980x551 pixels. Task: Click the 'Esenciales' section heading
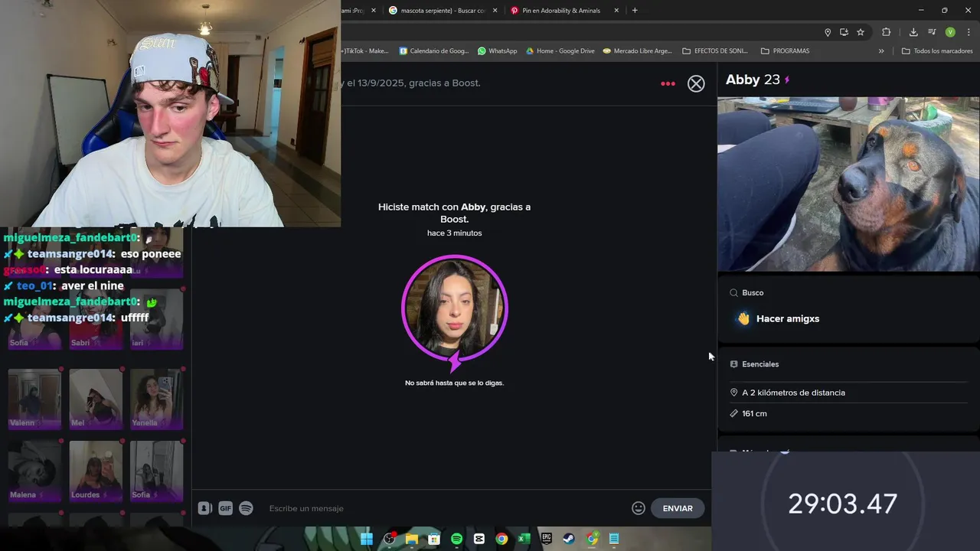[x=760, y=364]
